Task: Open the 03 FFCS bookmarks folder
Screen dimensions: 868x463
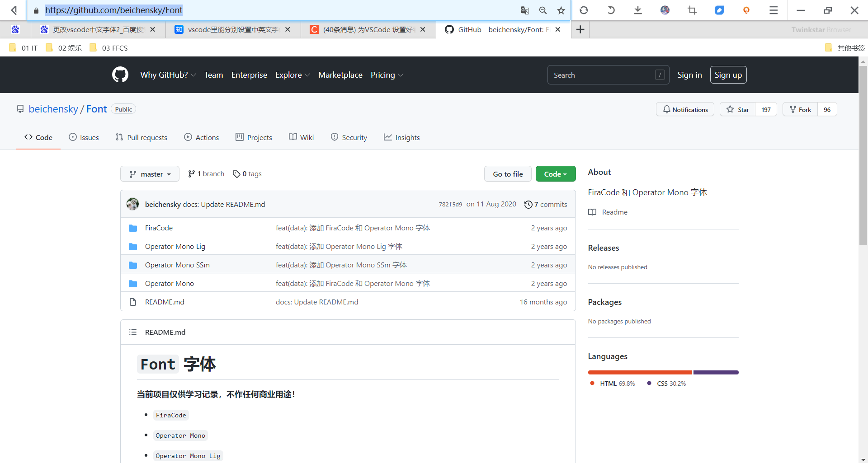Action: 108,48
